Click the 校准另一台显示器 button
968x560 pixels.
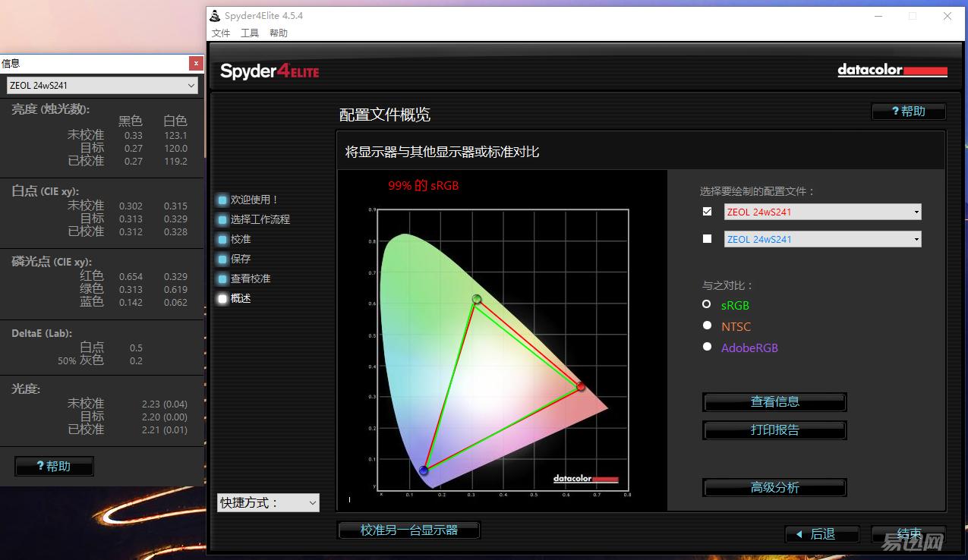409,530
